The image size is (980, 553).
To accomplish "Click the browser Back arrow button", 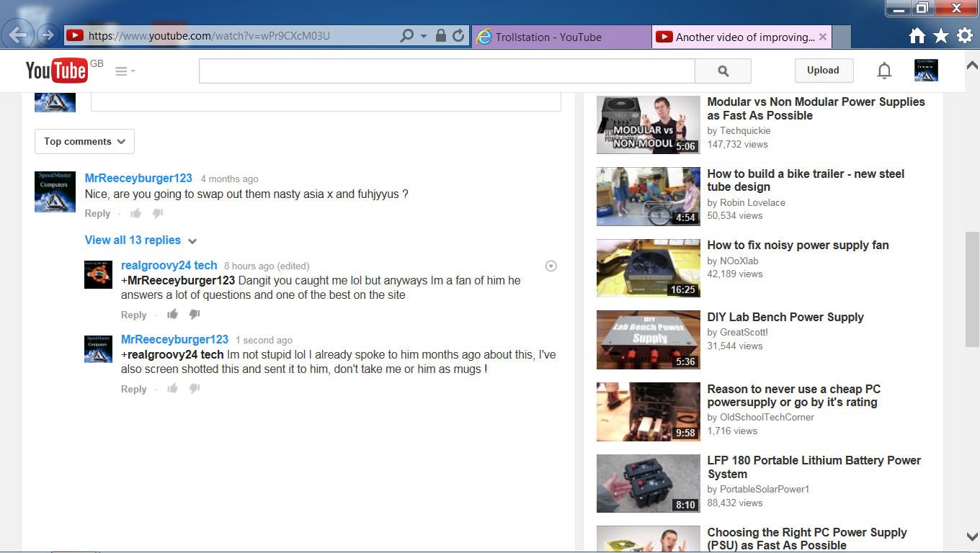I will click(x=17, y=35).
